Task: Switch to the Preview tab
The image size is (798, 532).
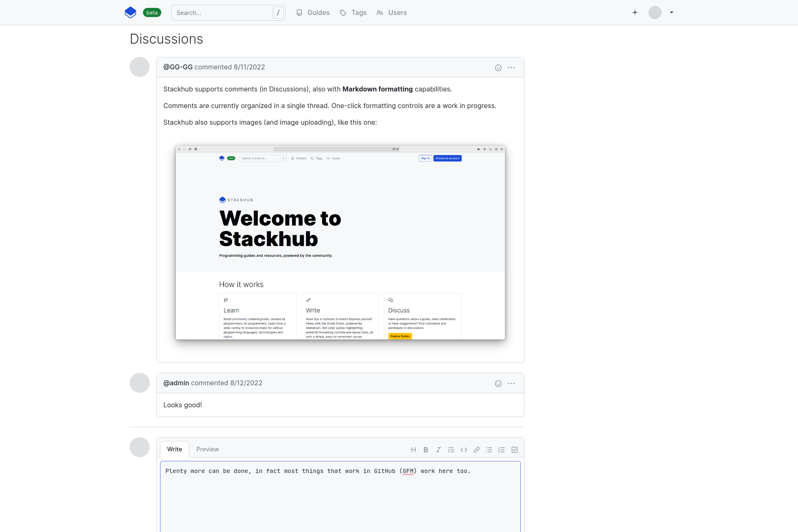Action: [207, 449]
